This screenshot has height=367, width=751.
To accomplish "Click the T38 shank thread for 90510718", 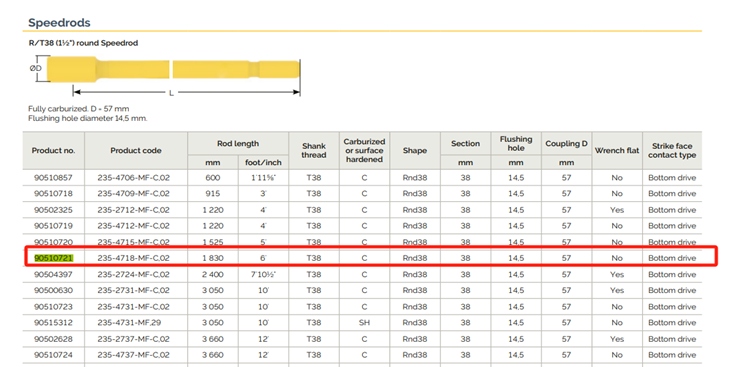I will [314, 194].
